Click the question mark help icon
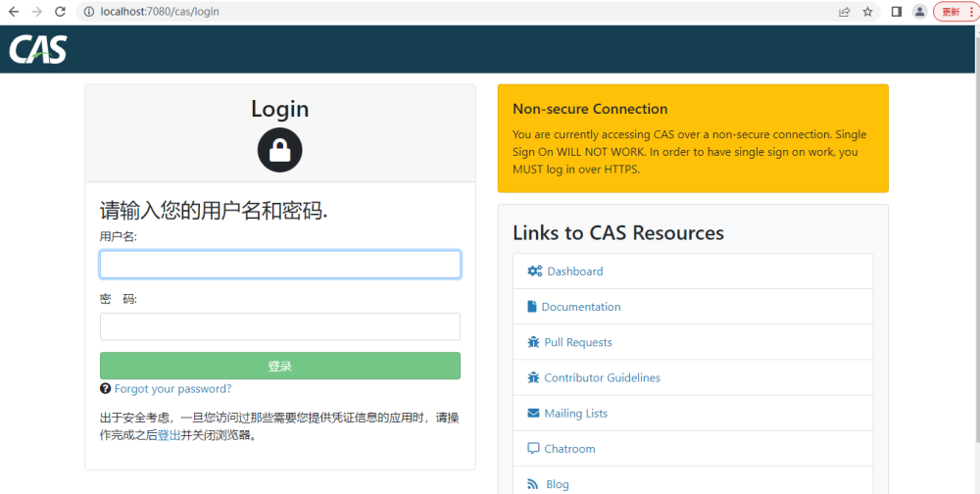 point(105,388)
